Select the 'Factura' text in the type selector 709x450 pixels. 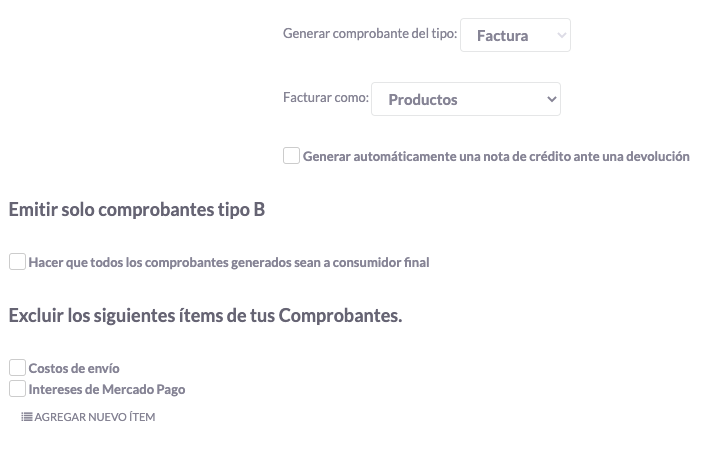click(502, 36)
